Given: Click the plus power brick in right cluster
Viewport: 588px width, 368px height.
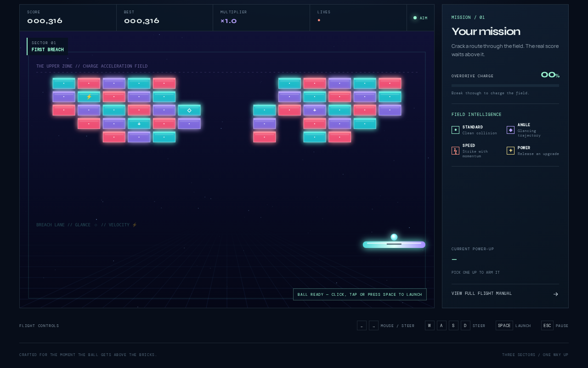Looking at the screenshot, I should pyautogui.click(x=315, y=110).
